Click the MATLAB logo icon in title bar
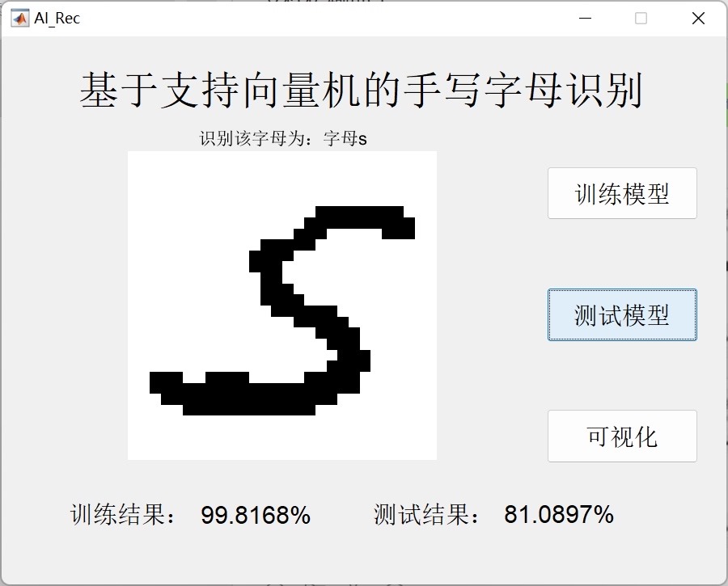Viewport: 728px width, 586px height. [19, 18]
